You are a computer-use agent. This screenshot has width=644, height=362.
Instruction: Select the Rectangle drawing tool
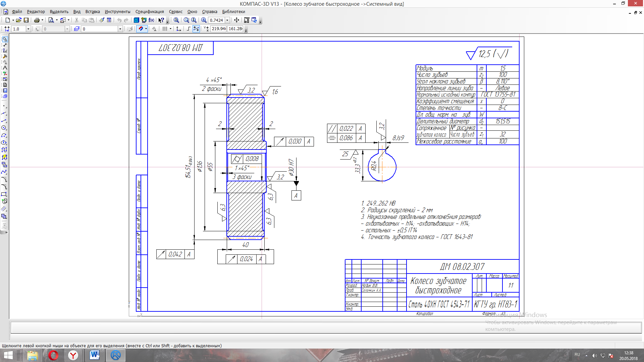coord(4,194)
